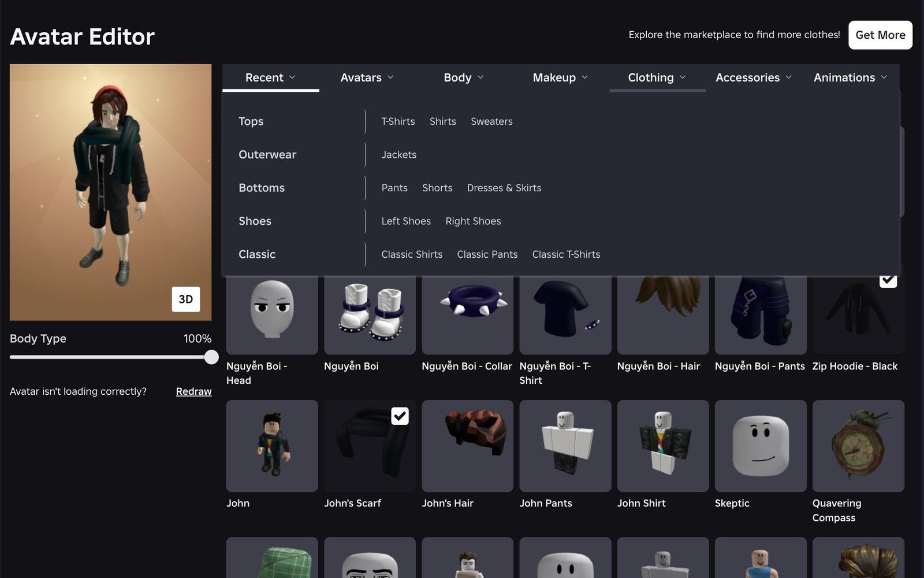The height and width of the screenshot is (578, 924).
Task: Go to Dresses & Skirts
Action: 504,188
